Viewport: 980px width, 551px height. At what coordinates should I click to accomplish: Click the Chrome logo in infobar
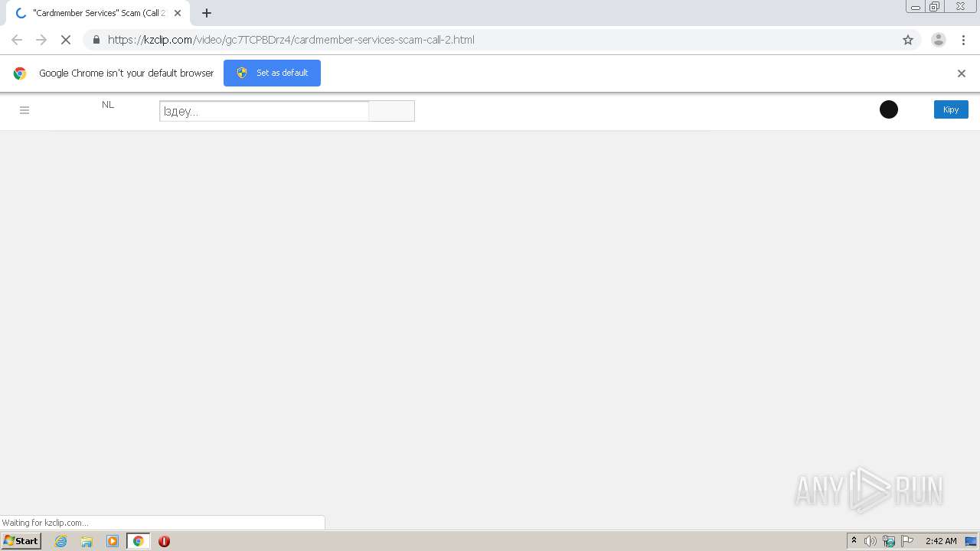coord(20,73)
